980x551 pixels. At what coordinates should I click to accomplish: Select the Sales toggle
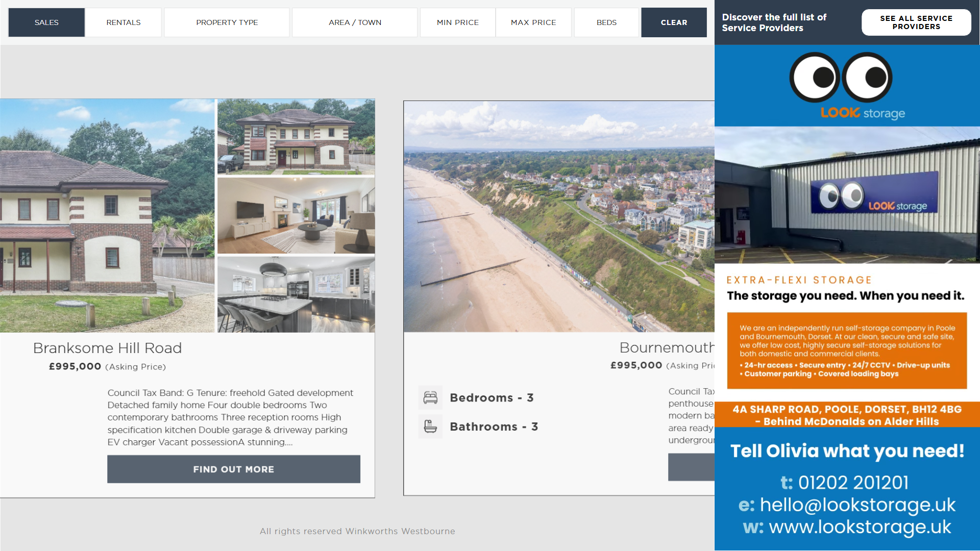click(x=46, y=22)
